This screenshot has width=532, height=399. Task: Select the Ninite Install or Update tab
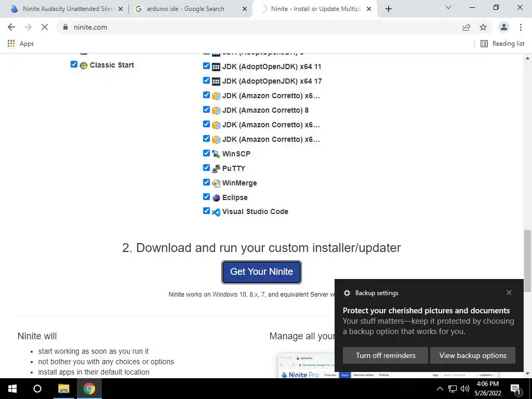pos(315,9)
